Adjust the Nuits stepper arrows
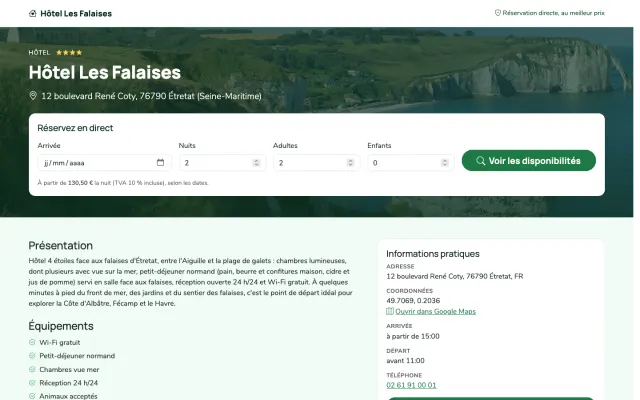The width and height of the screenshot is (640, 400). 256,162
